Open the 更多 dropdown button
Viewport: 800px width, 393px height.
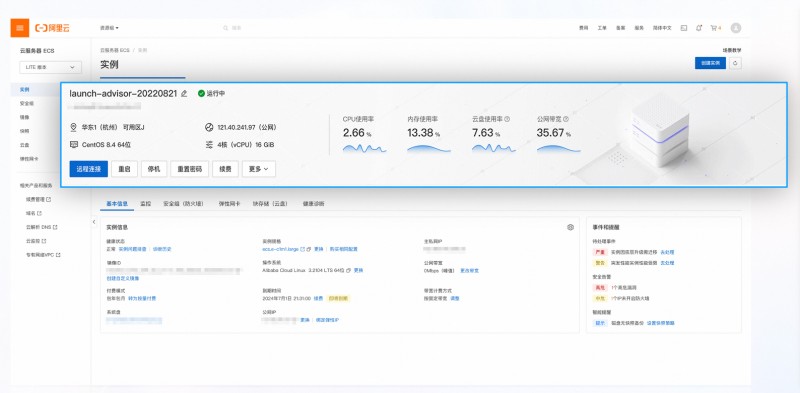pos(259,169)
